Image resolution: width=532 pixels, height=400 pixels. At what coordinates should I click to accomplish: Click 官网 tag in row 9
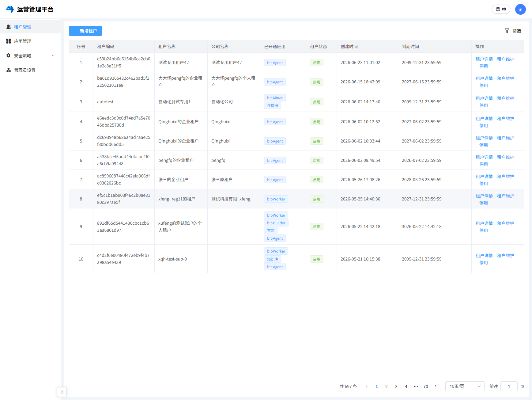271,230
